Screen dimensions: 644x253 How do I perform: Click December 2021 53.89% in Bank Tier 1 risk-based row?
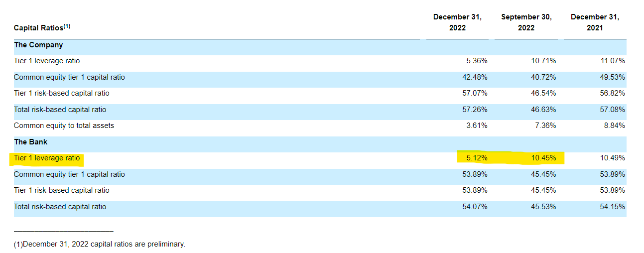pos(613,190)
